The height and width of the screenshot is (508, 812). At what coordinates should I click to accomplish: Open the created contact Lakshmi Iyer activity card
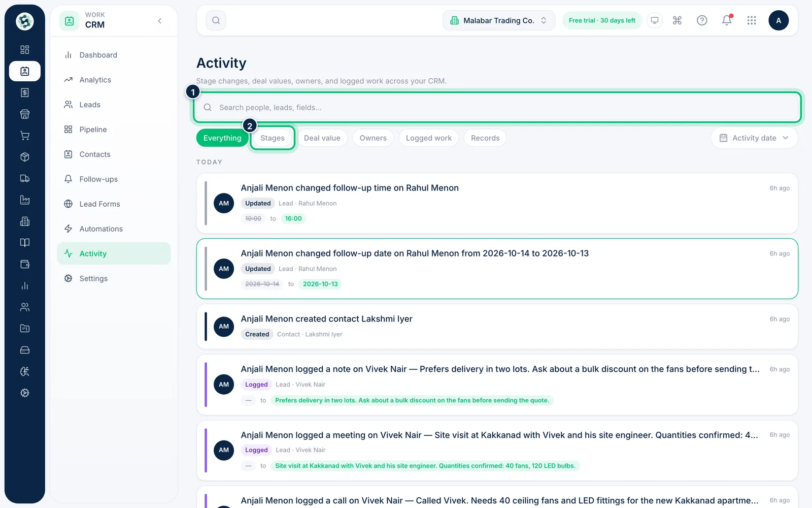(x=497, y=327)
